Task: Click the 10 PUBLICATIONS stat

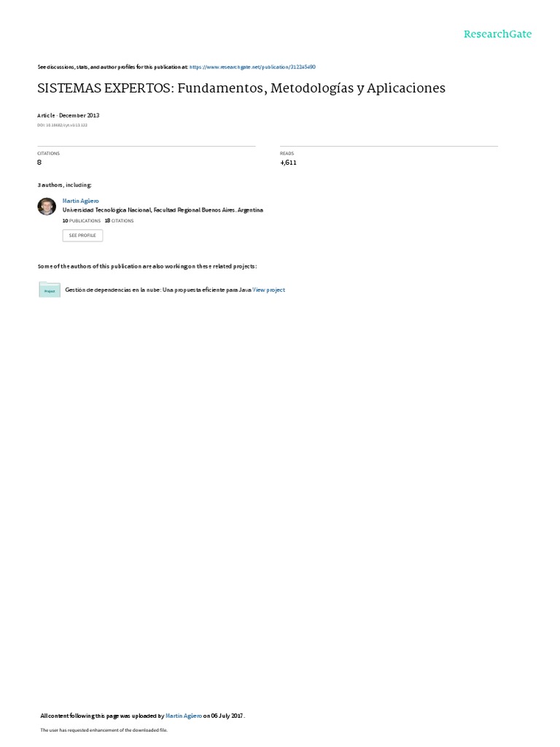Action: point(82,220)
